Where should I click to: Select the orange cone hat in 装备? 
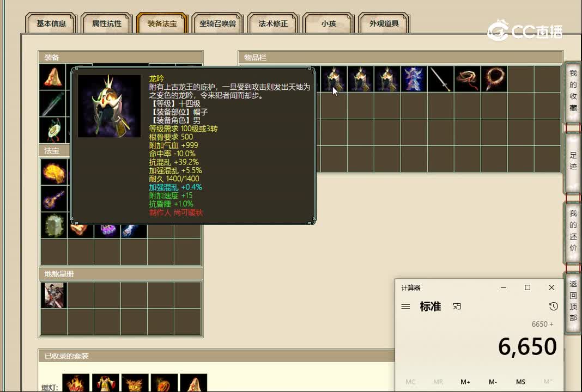(52, 77)
